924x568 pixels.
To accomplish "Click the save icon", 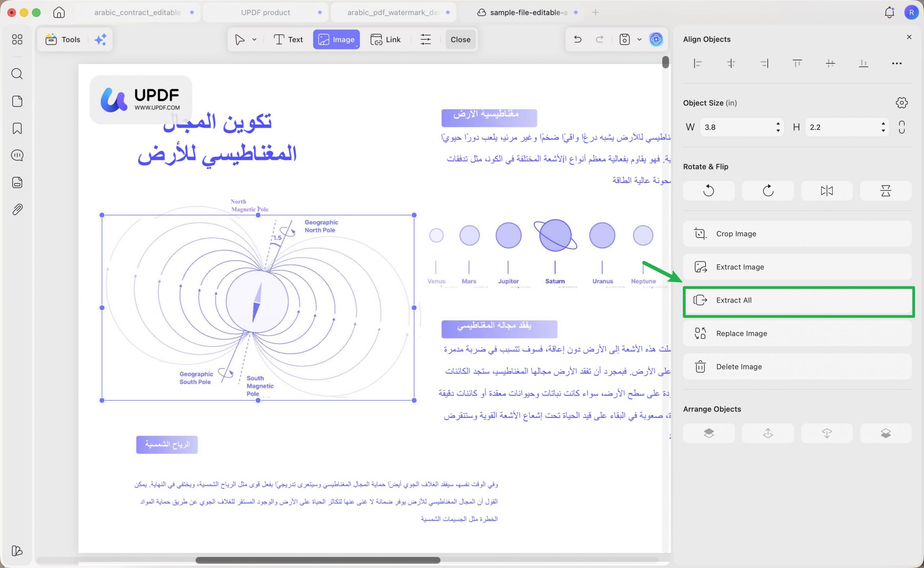I will pyautogui.click(x=624, y=39).
